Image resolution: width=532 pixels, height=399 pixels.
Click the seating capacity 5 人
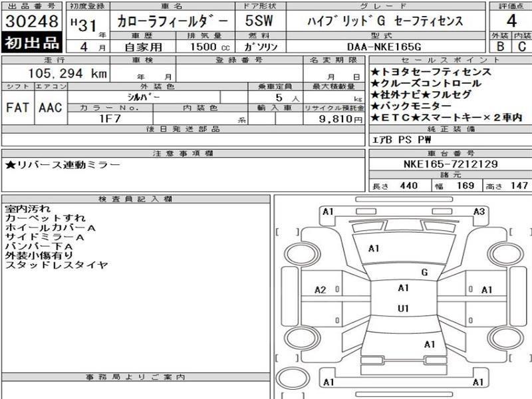click(287, 98)
